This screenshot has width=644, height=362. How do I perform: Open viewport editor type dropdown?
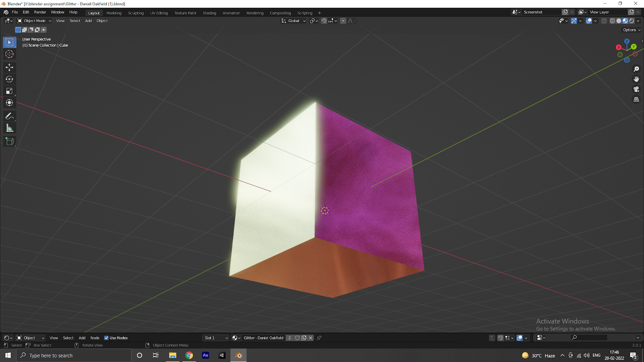point(8,21)
